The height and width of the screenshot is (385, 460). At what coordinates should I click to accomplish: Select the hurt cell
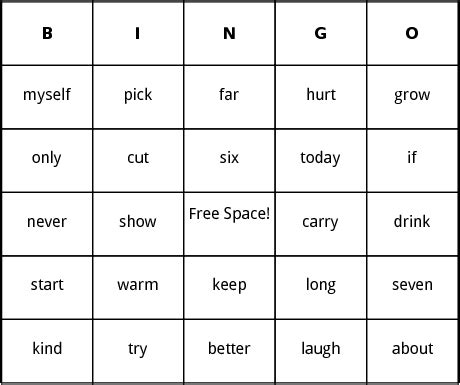coord(321,97)
